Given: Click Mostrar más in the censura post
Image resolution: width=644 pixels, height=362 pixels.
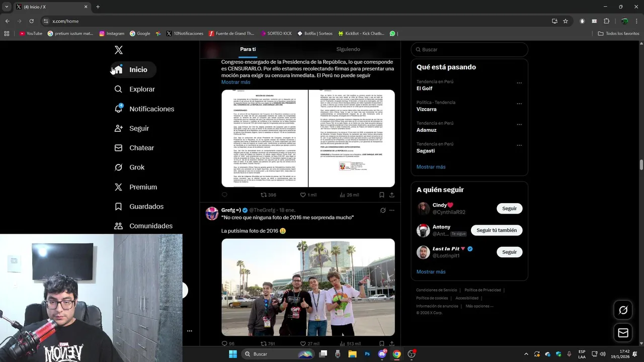Looking at the screenshot, I should (x=235, y=82).
